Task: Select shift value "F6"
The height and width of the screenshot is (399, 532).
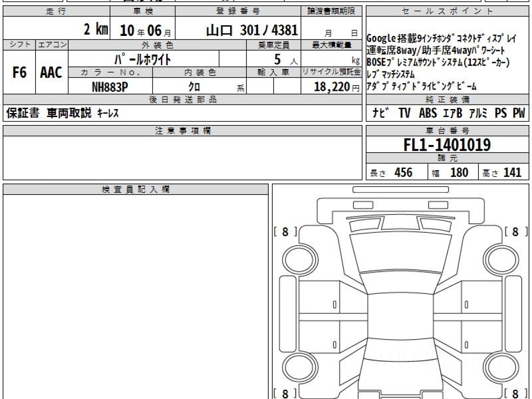Action: click(19, 72)
